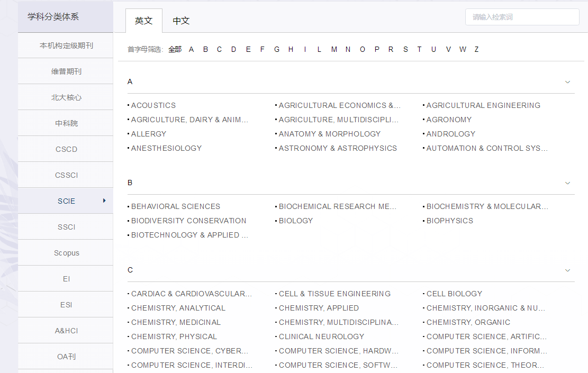Select 全部 in the letter filter
588x373 pixels.
175,49
